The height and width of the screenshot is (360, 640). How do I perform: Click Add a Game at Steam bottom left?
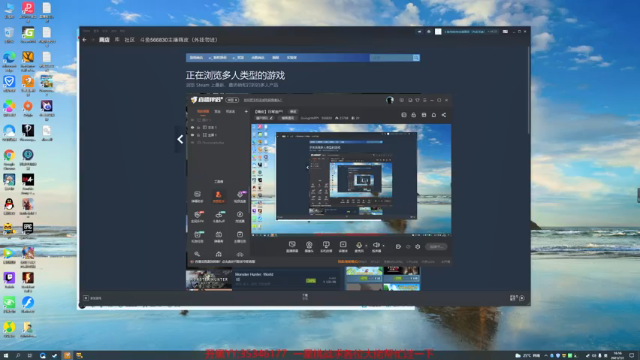click(x=92, y=298)
